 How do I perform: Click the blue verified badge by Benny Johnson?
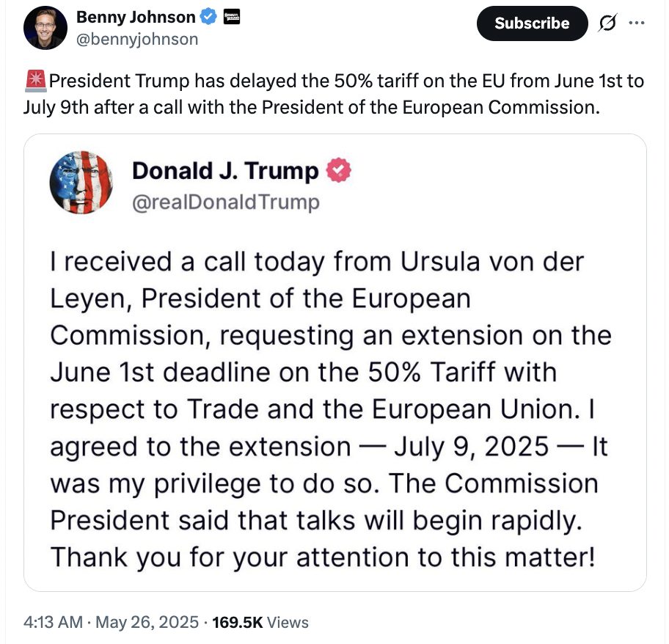(x=209, y=17)
